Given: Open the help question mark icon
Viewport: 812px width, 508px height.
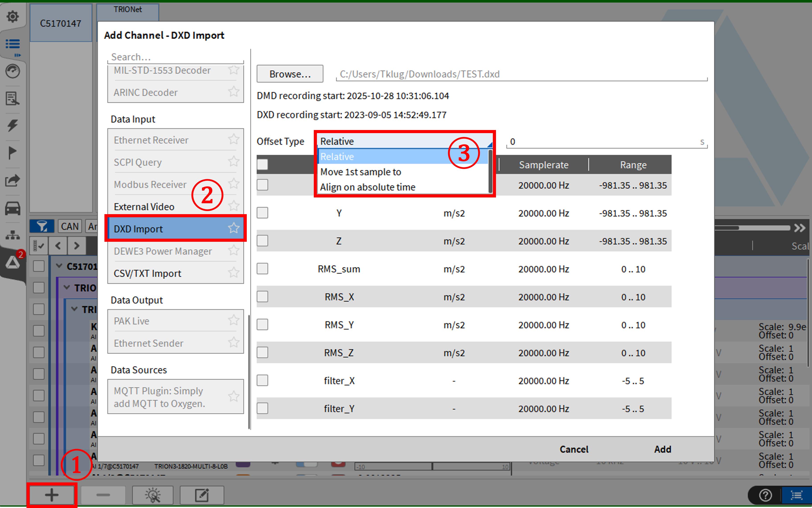Looking at the screenshot, I should pos(765,495).
